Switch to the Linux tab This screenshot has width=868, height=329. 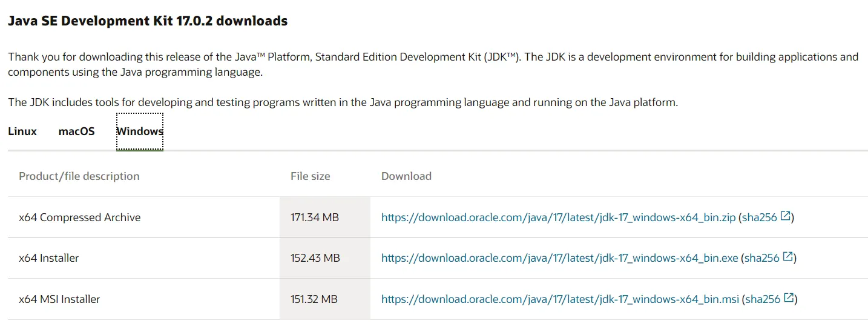click(22, 131)
